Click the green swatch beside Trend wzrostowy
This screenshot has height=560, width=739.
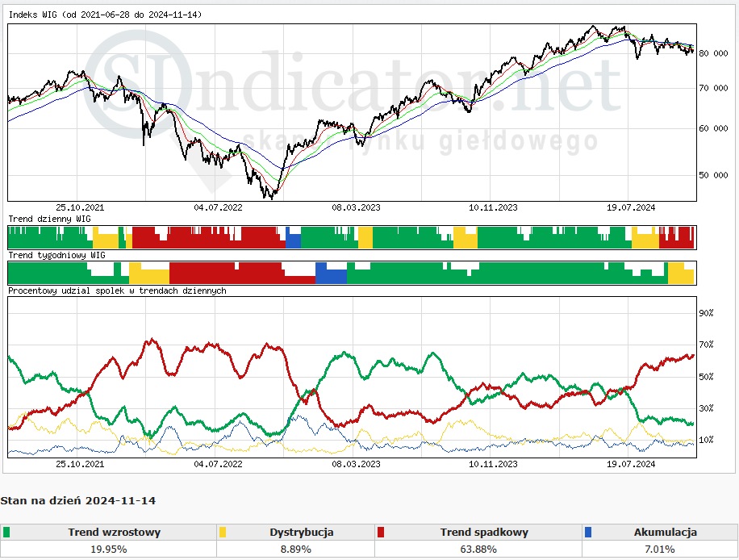click(6, 533)
